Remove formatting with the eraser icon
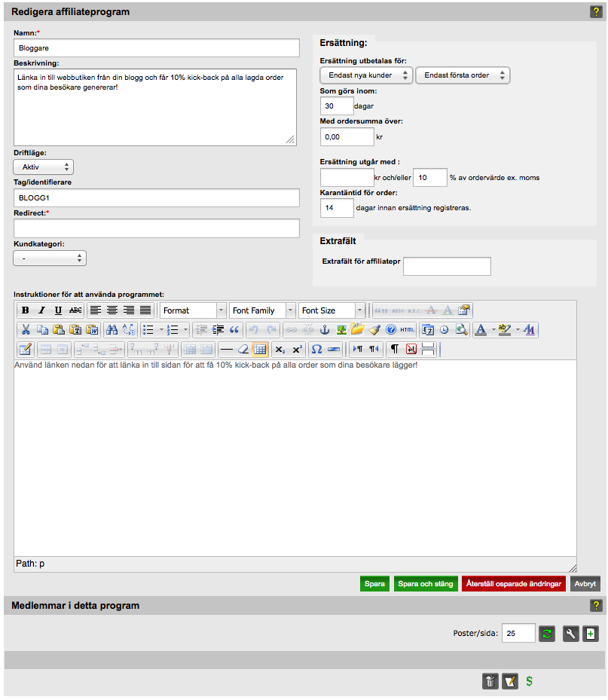The image size is (608, 700). click(x=243, y=350)
